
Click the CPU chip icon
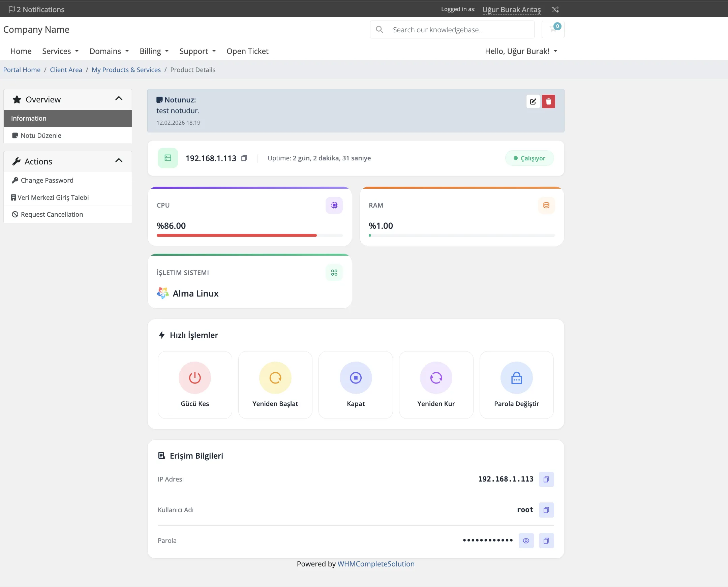point(334,205)
